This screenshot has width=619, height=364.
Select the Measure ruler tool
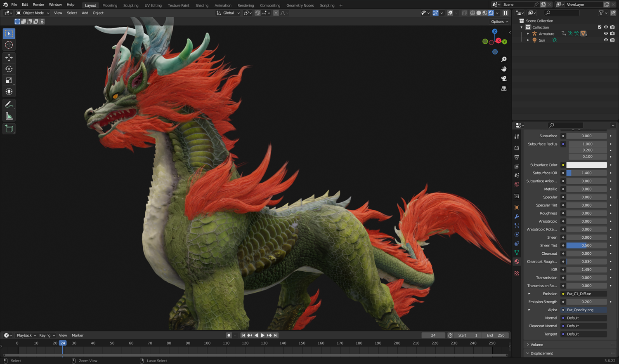(9, 116)
